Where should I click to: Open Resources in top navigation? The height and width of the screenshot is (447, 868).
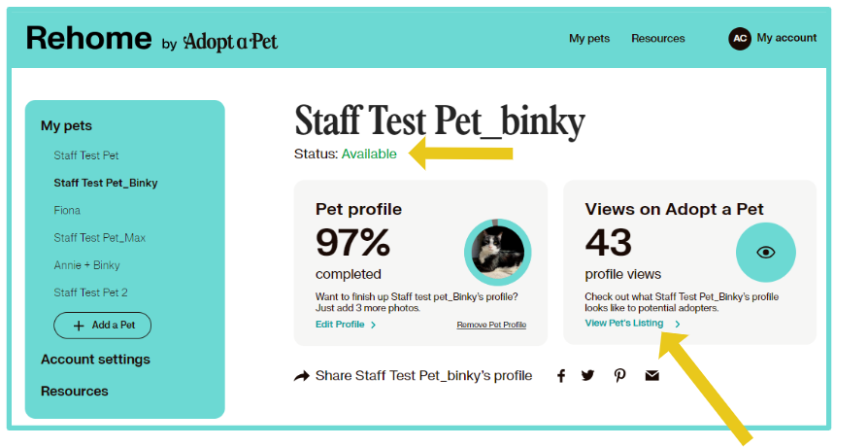(x=657, y=39)
